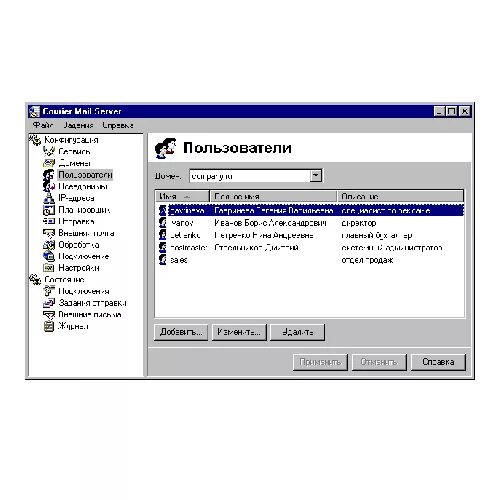The image size is (500, 500).
Task: Click the Применить button
Action: click(x=320, y=362)
